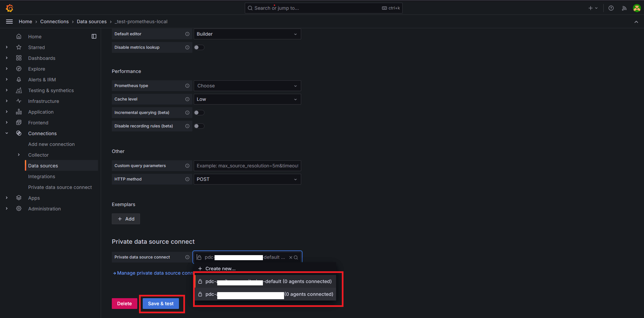Open the plus new item dropdown
Viewport: 644px width, 318px height.
click(x=593, y=8)
